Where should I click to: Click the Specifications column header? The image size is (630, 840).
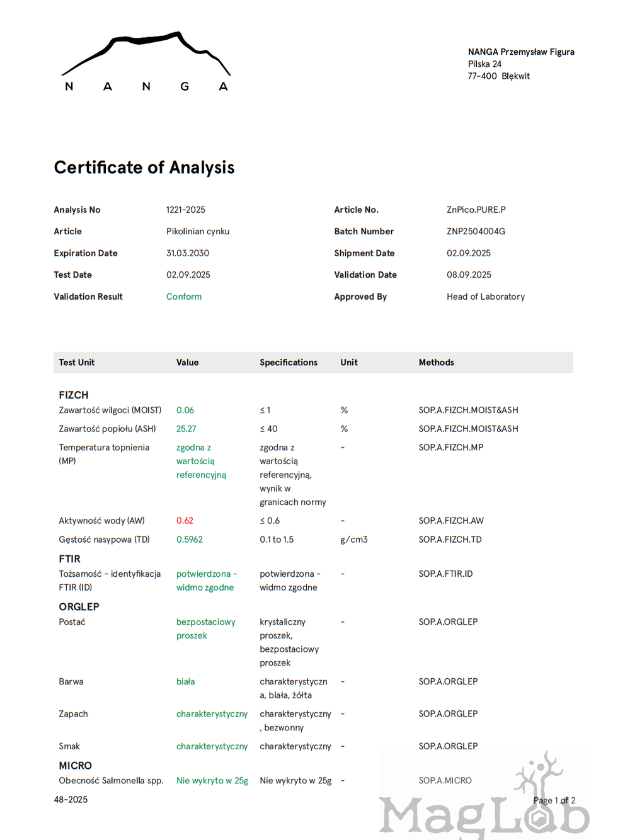point(289,363)
